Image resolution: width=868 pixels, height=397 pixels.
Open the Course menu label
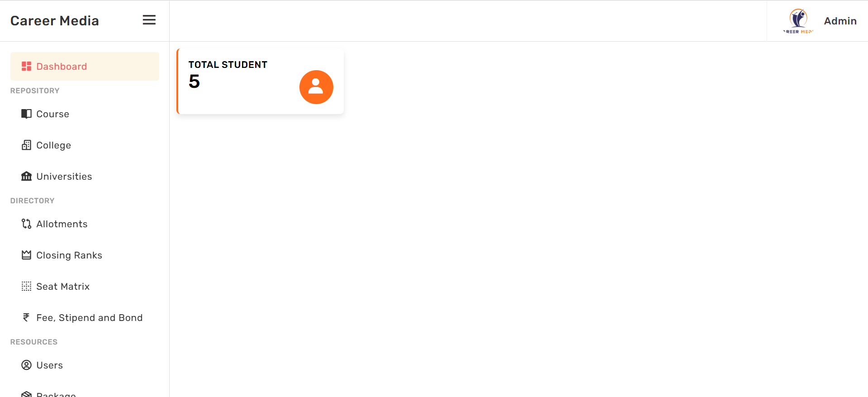coord(53,114)
